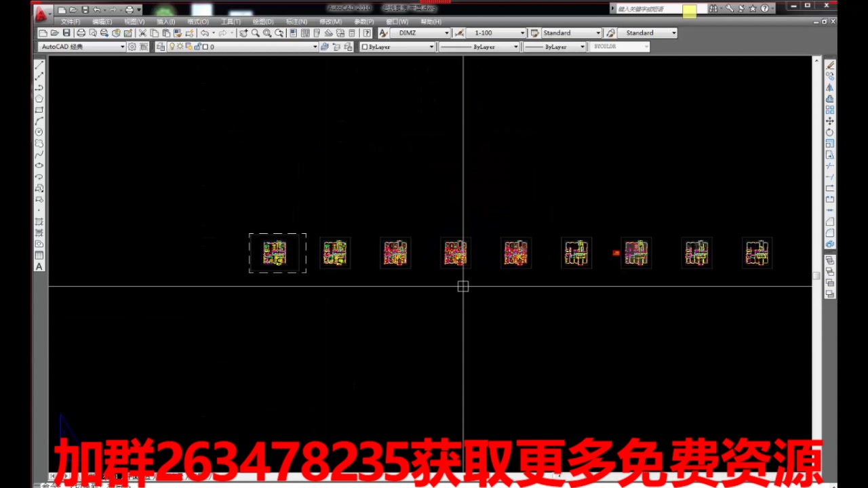The width and height of the screenshot is (868, 488).
Task: Select the Polygon tool
Action: 39,99
